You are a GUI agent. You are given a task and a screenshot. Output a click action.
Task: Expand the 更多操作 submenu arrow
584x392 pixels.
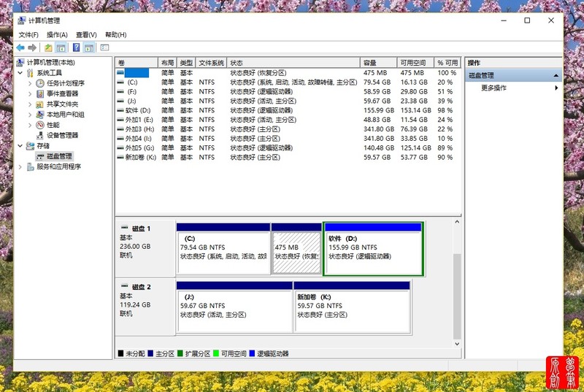click(x=556, y=88)
